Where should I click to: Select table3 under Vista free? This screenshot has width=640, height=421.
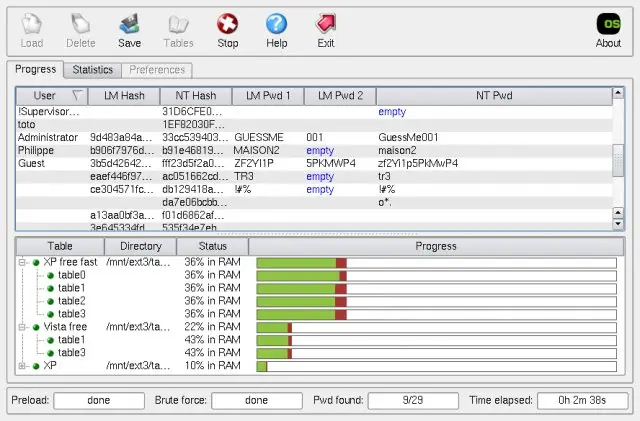(320, 352)
